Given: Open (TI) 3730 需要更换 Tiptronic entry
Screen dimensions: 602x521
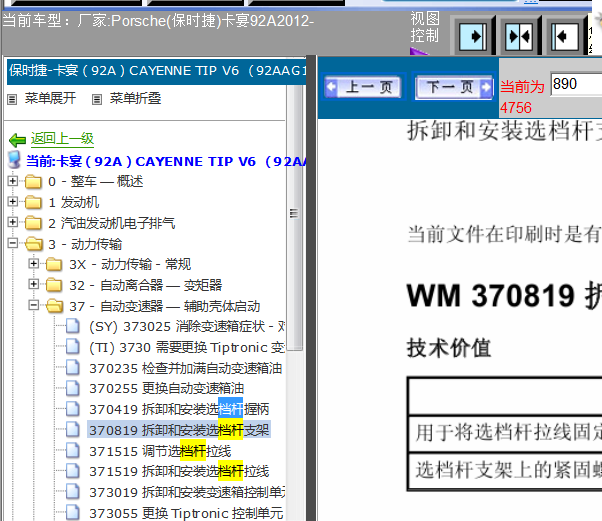Looking at the screenshot, I should click(x=187, y=347).
